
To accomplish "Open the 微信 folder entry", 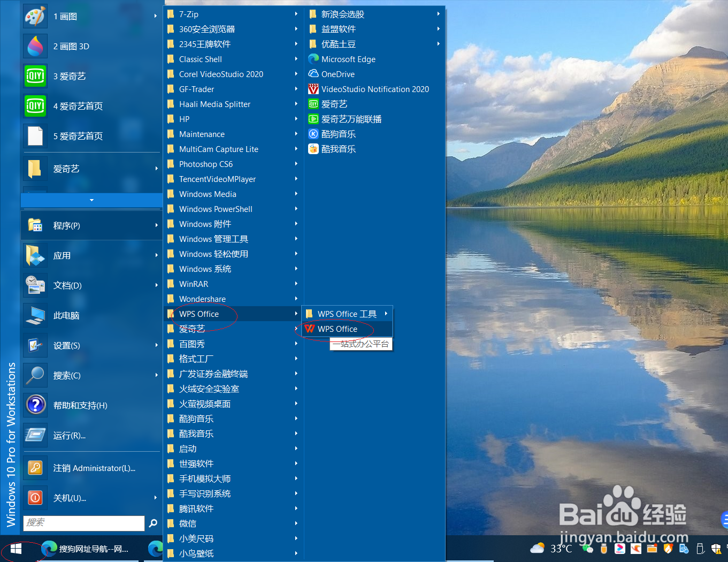I will coord(234,523).
